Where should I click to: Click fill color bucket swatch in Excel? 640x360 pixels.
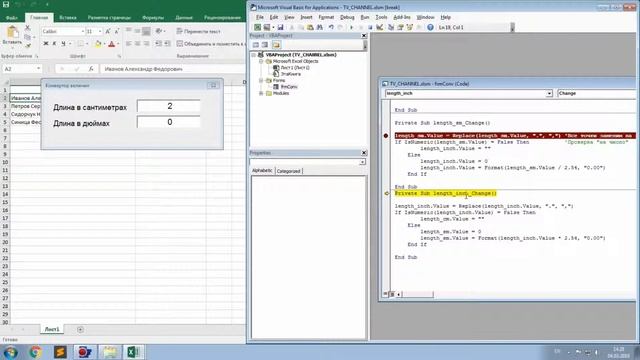98,44
